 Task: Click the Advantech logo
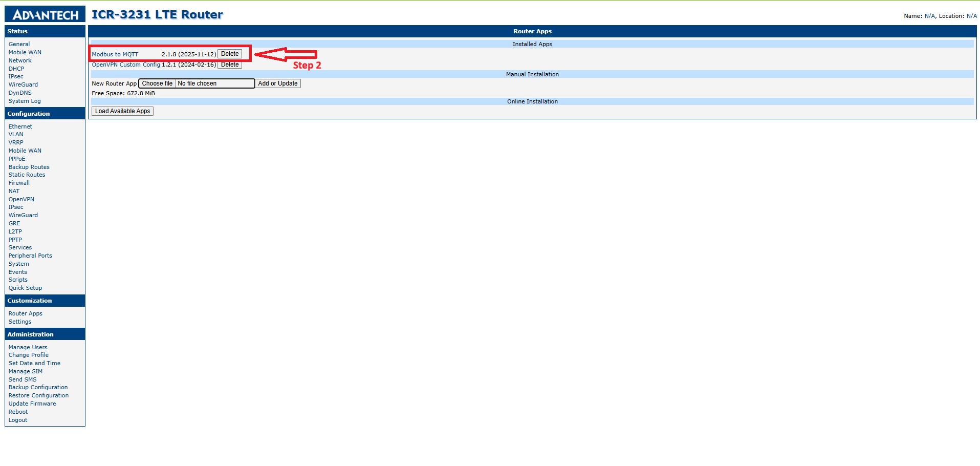click(45, 14)
